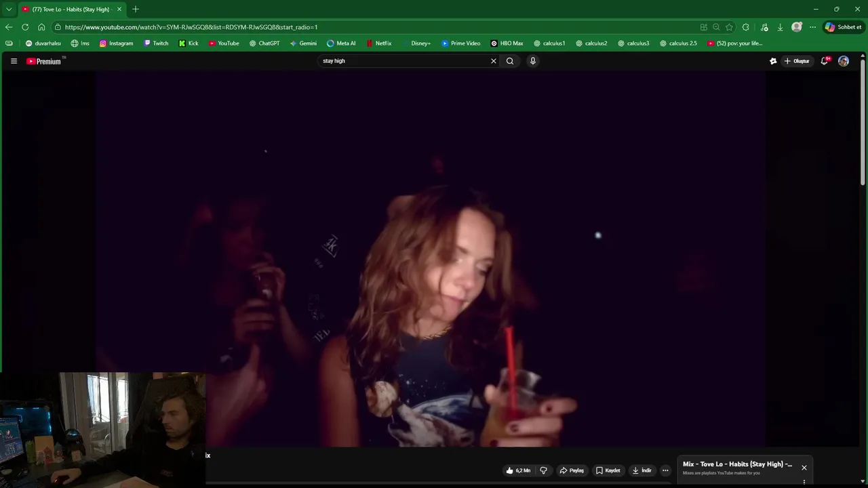Click the Mix - Tove Lo playlist title
The height and width of the screenshot is (488, 868).
pos(737,464)
